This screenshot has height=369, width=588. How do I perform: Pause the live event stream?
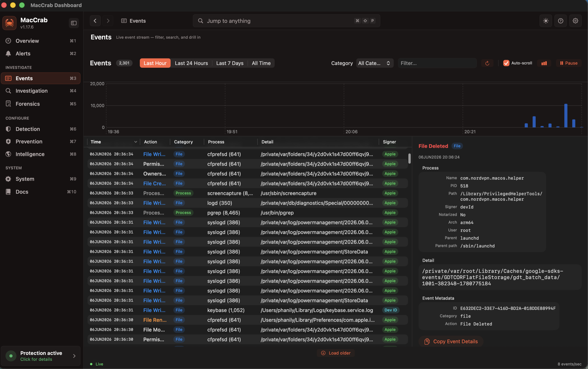coord(569,63)
